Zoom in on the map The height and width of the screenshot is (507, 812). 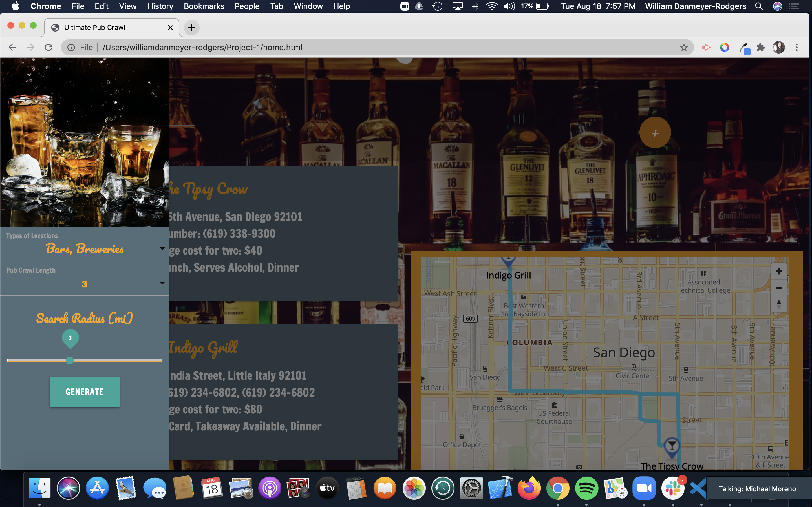(x=778, y=272)
